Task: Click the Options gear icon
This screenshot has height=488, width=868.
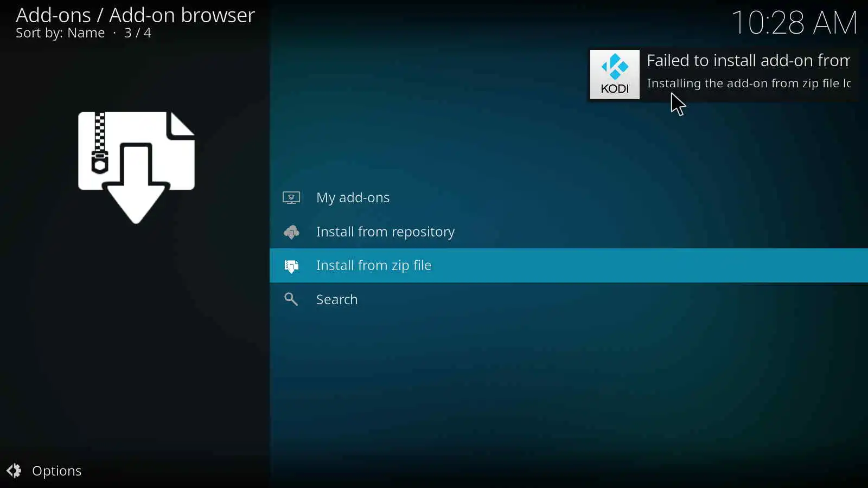Action: point(14,471)
